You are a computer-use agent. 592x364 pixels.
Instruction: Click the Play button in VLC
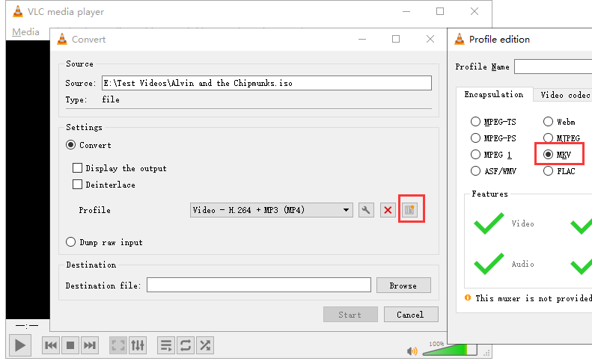(x=20, y=345)
